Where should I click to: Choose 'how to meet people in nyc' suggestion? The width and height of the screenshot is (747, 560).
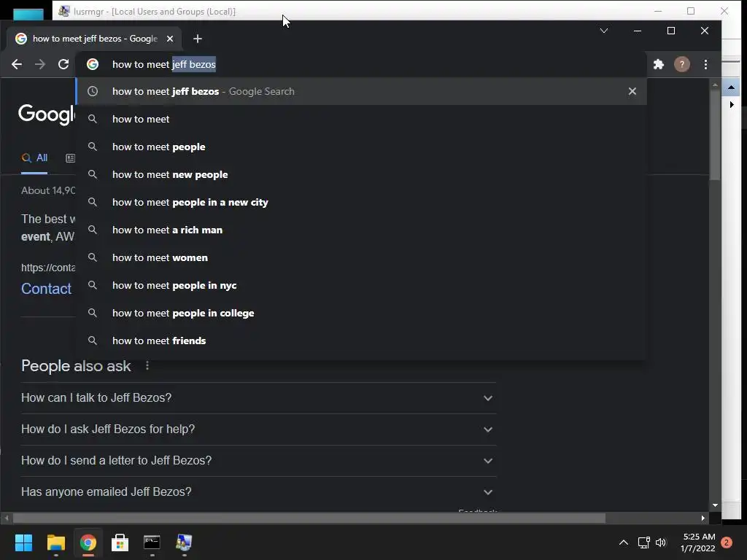point(361,285)
